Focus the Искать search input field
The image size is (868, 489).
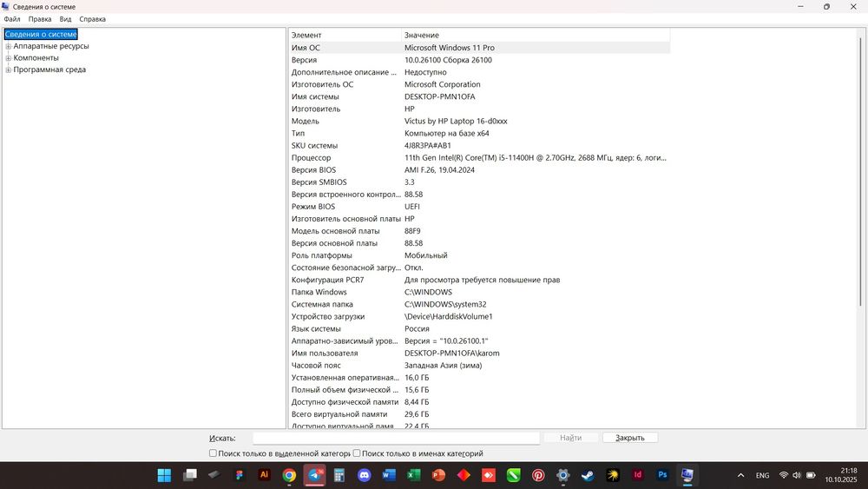[396, 438]
